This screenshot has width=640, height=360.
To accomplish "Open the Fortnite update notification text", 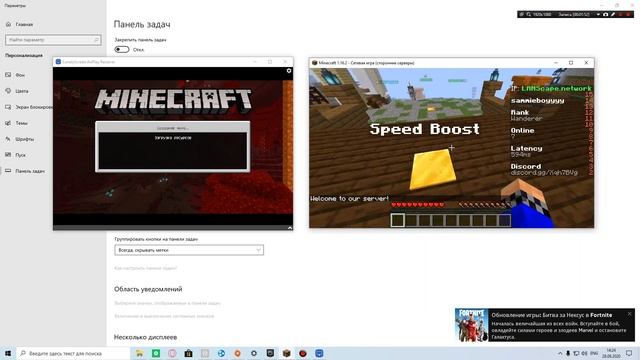I will (559, 326).
